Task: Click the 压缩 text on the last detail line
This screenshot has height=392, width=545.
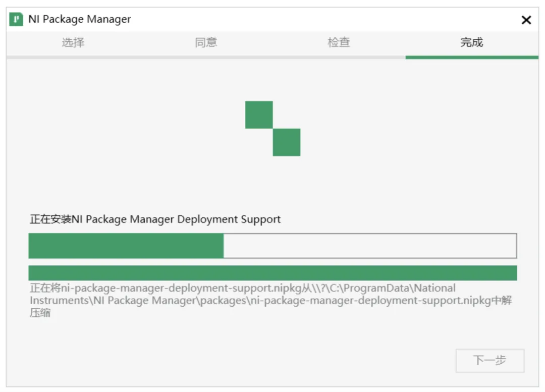Action: tap(40, 313)
